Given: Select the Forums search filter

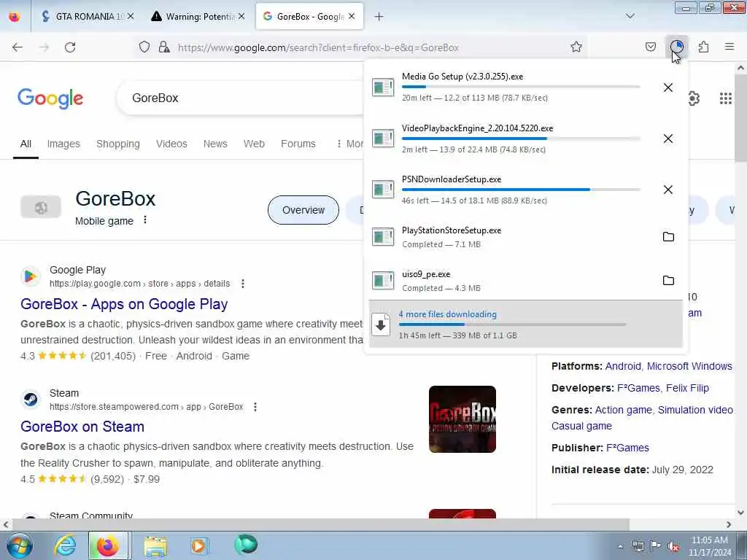Looking at the screenshot, I should point(298,144).
